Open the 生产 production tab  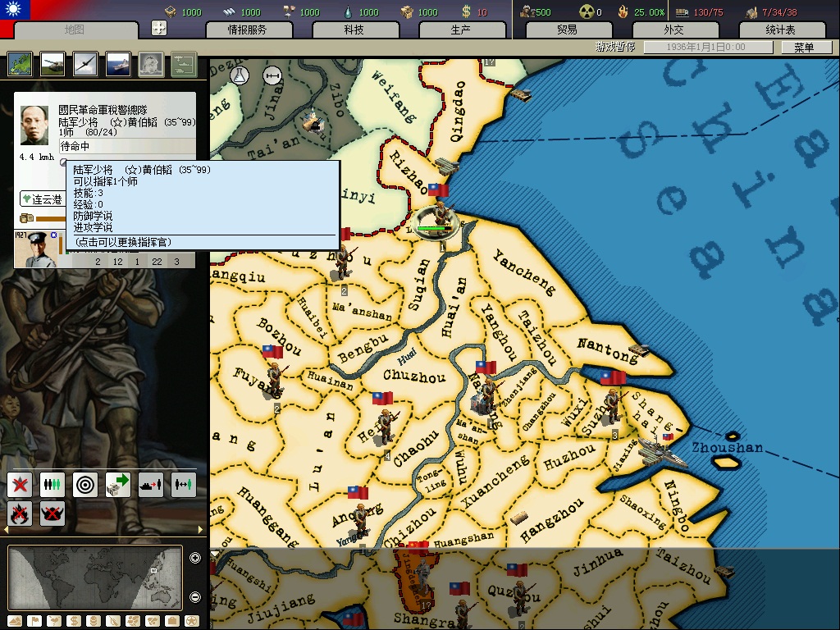coord(461,30)
